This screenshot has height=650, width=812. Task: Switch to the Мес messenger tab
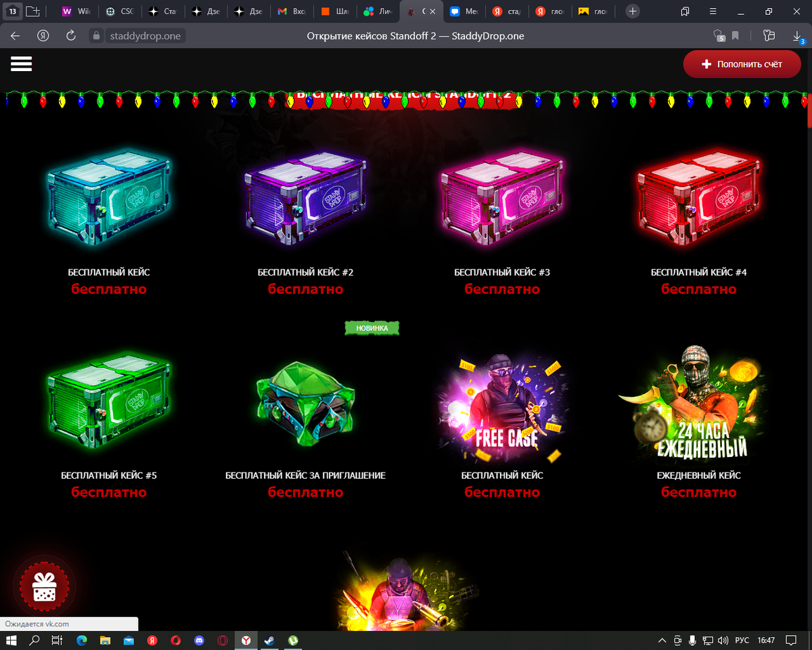point(464,12)
